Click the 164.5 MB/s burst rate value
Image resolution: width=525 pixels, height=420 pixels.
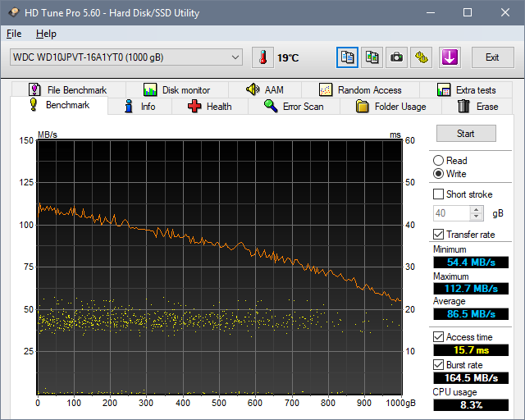471,378
